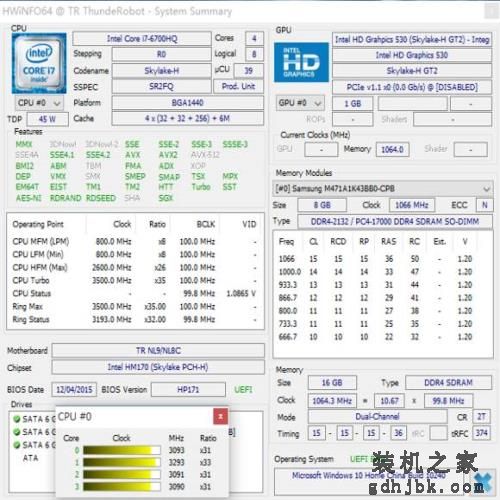Click the Core 3 clock bar
Image resolution: width=500 pixels, height=500 pixels.
tap(122, 487)
